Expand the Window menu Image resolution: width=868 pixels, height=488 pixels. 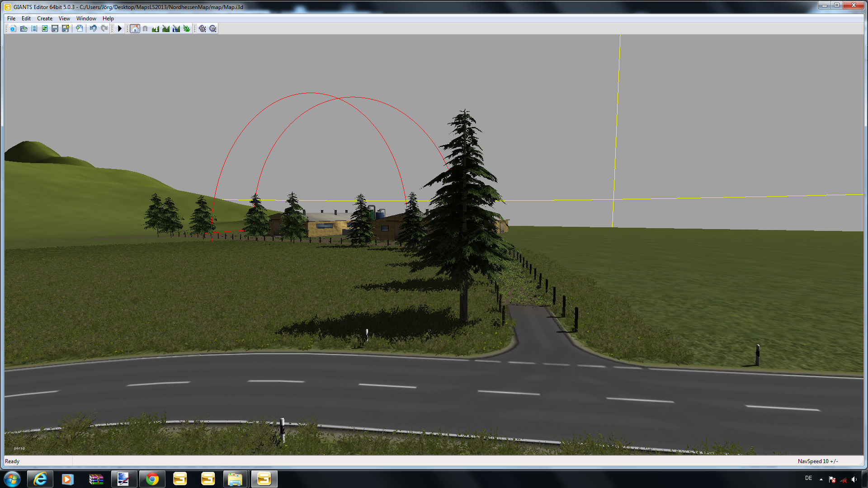click(86, 19)
